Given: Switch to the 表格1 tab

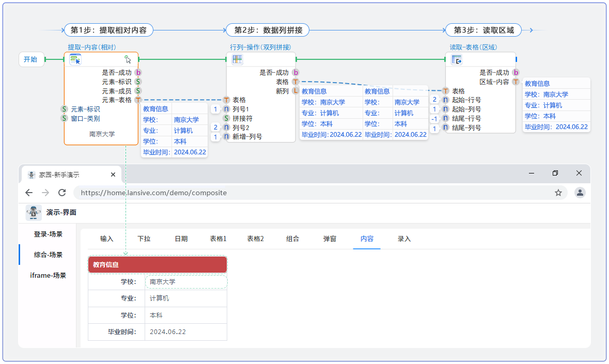Looking at the screenshot, I should click(218, 239).
